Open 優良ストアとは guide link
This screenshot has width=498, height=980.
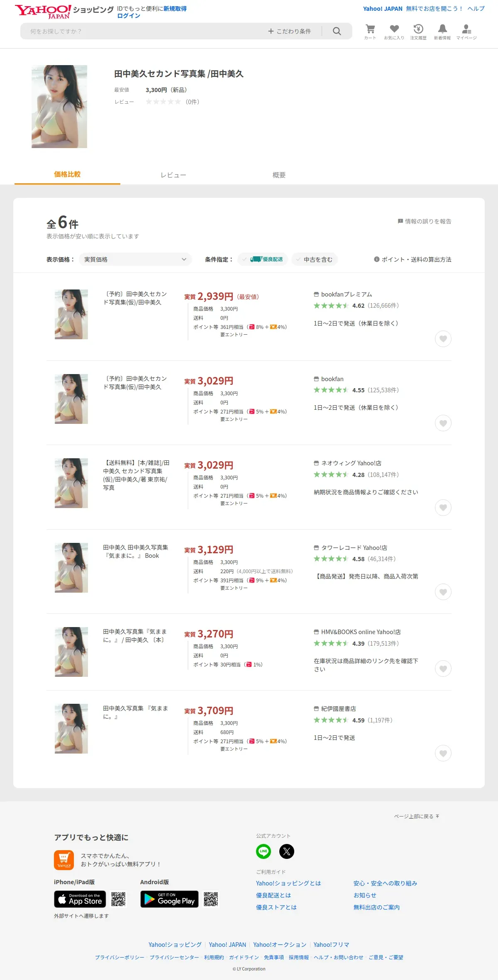tap(276, 907)
